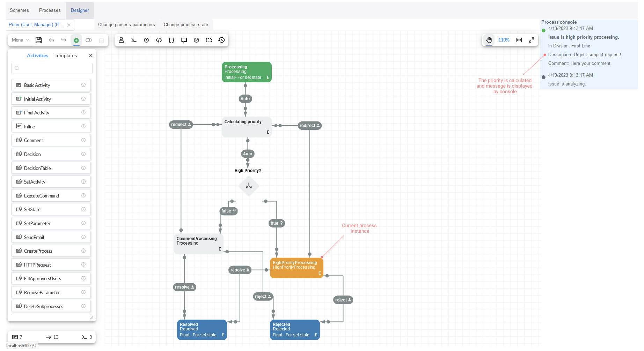Click the false transition label

coord(228,211)
